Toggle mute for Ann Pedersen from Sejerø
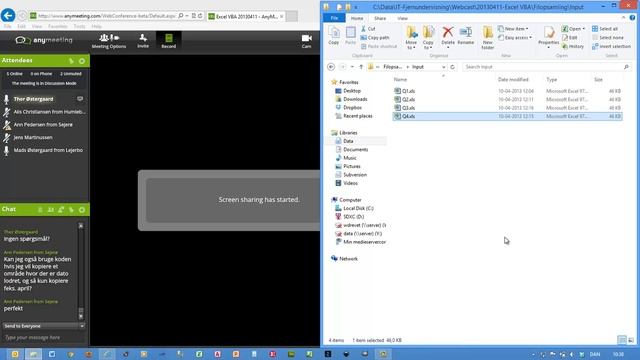The image size is (640, 360). point(7,125)
